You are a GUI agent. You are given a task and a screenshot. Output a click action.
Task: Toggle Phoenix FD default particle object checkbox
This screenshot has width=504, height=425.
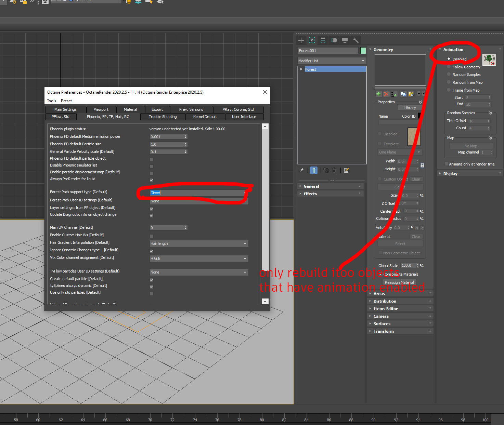152,160
